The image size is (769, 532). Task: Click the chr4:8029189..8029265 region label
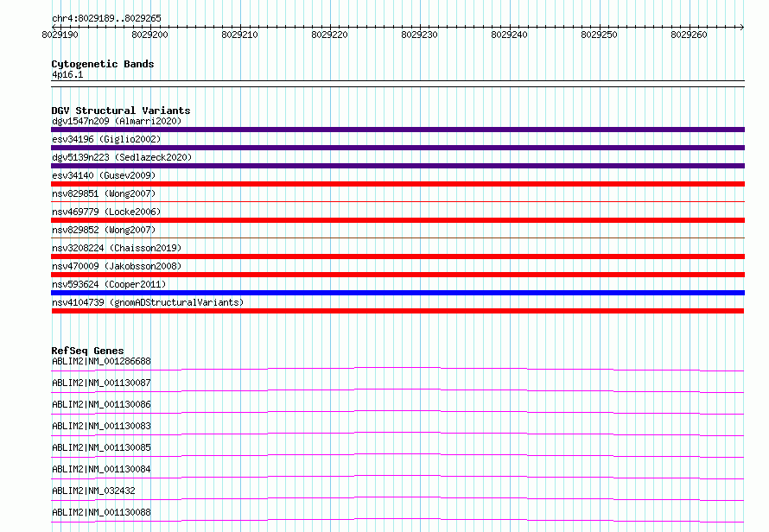pyautogui.click(x=106, y=18)
